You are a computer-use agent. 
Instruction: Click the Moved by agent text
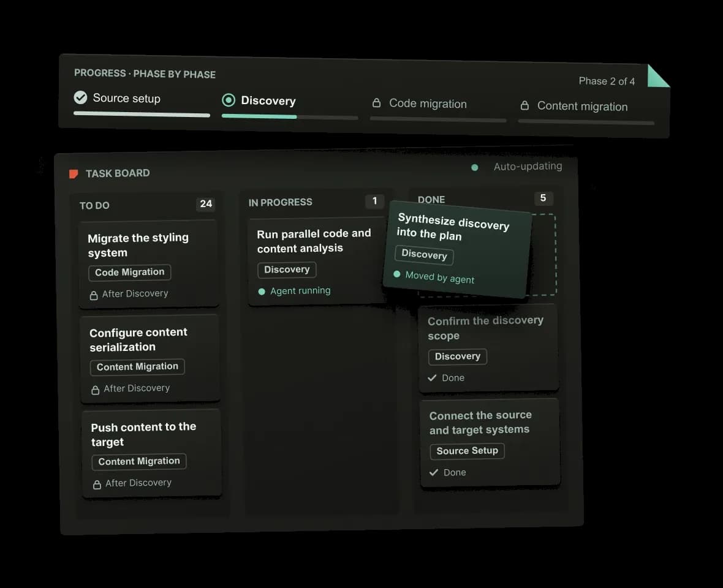tap(440, 277)
